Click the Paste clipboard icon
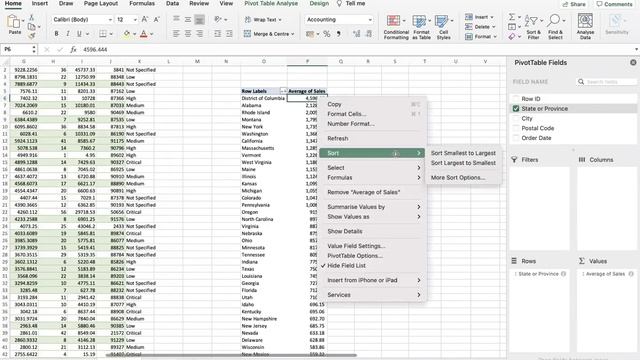This screenshot has width=640, height=360. 13,22
